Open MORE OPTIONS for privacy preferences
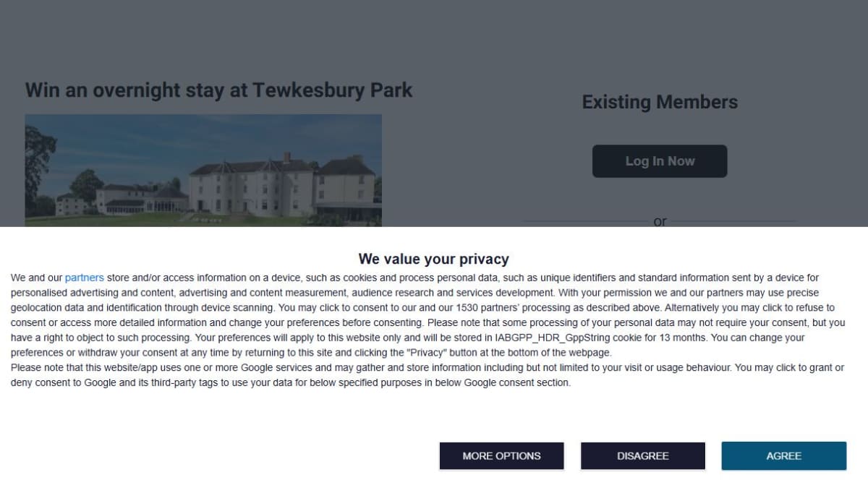The image size is (868, 488). (x=501, y=455)
